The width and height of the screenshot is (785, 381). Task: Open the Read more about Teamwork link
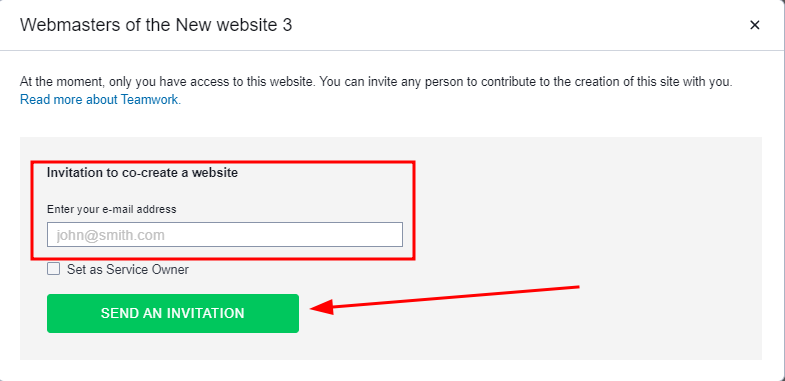click(x=100, y=100)
